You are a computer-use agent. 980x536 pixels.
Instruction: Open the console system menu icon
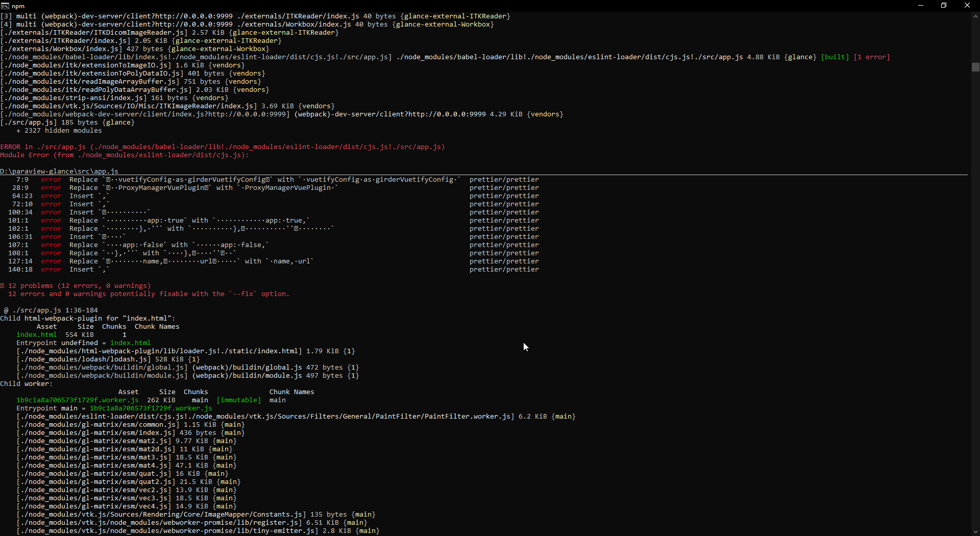click(5, 6)
